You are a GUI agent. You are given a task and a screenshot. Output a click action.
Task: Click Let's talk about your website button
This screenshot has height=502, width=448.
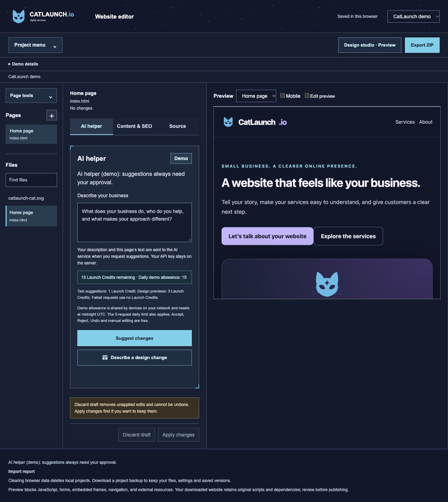point(267,236)
